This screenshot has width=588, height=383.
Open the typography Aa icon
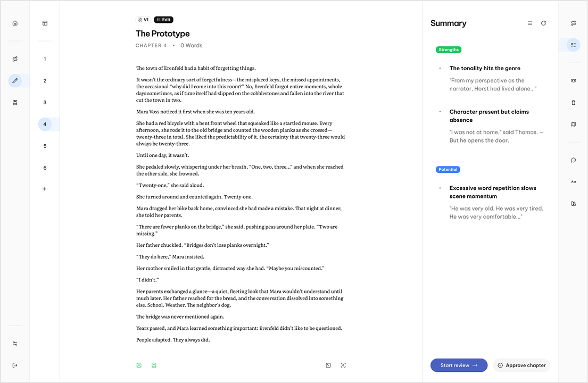pyautogui.click(x=574, y=182)
